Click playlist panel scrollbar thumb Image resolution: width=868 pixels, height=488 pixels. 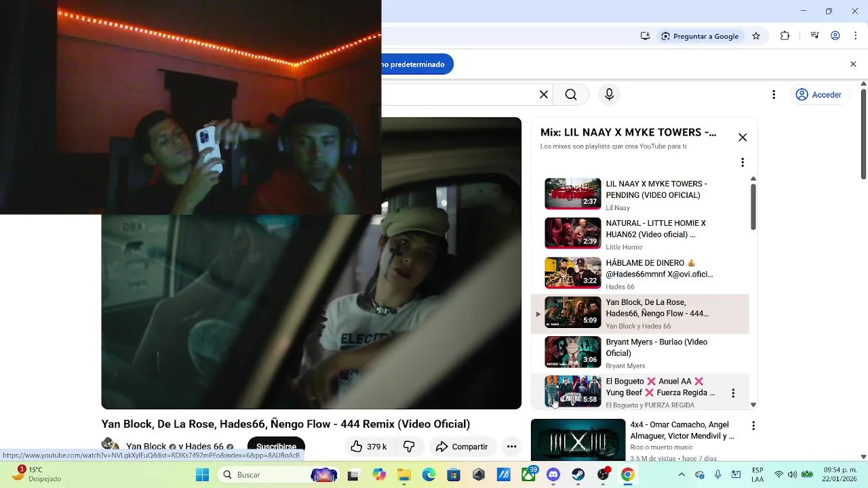pos(753,207)
